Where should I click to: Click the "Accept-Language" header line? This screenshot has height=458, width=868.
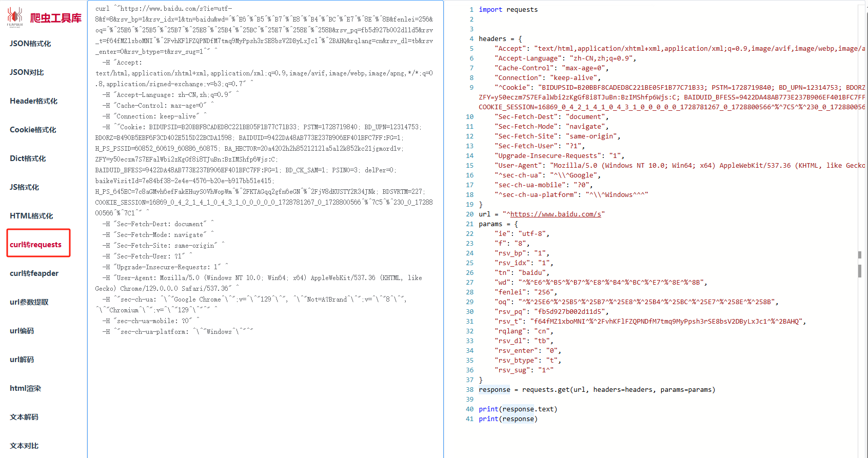[x=565, y=58]
